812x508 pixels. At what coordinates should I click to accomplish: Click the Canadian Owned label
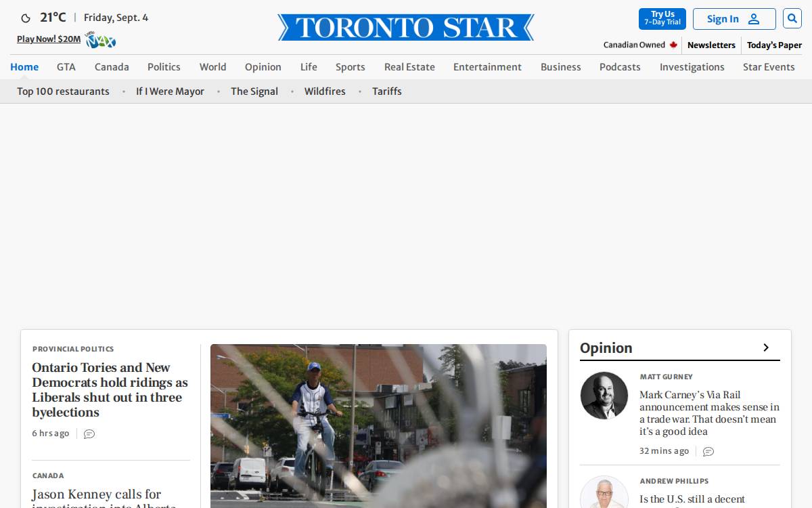(x=634, y=45)
